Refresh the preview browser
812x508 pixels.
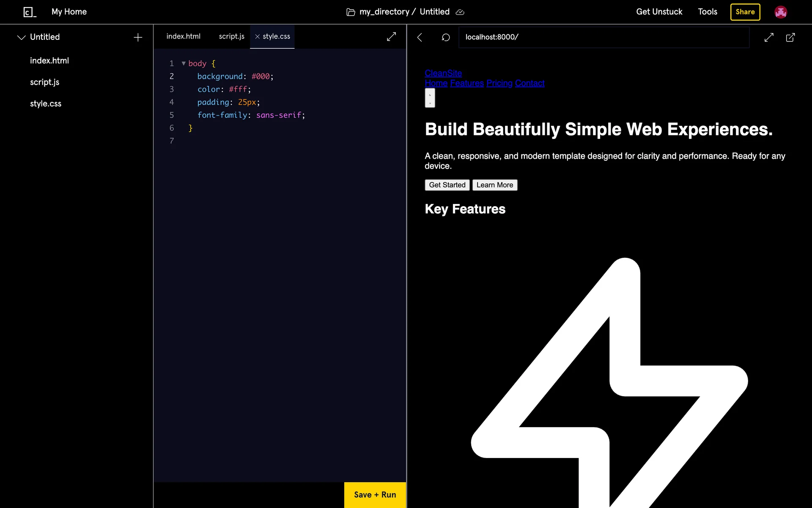point(446,37)
